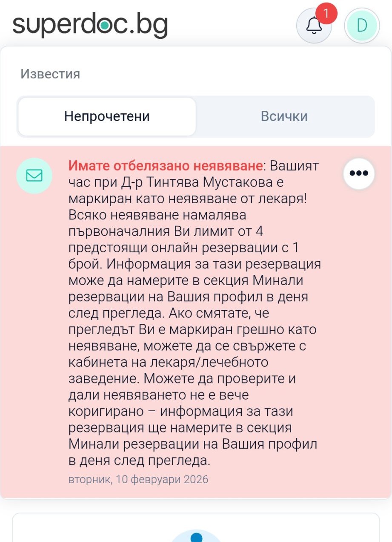Open the three-dot notification options menu
The width and height of the screenshot is (392, 542).
coord(358,173)
